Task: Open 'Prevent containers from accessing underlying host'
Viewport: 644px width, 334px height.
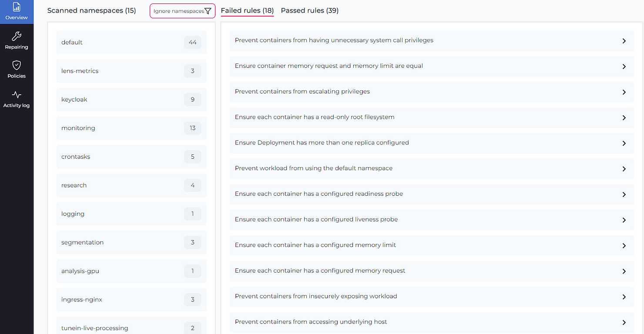Action: [x=311, y=322]
